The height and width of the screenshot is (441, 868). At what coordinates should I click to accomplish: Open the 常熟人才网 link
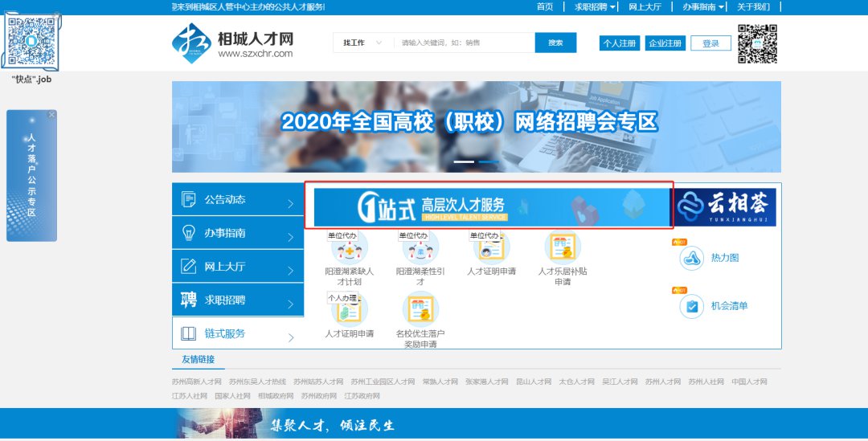(440, 382)
